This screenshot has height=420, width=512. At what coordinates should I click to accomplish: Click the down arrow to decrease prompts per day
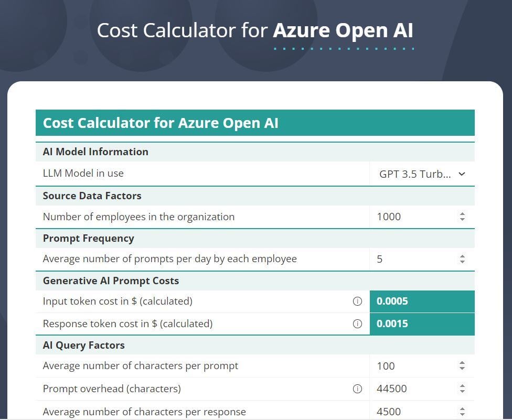462,261
